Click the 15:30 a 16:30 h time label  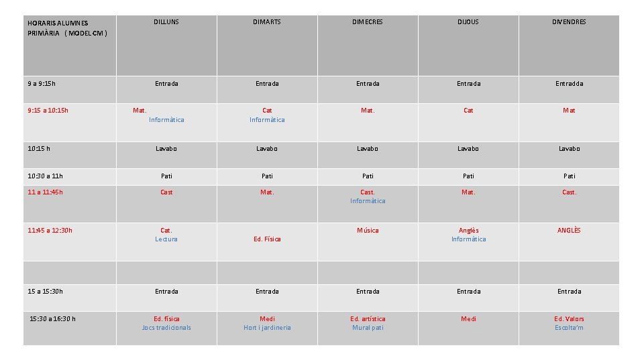(x=52, y=318)
